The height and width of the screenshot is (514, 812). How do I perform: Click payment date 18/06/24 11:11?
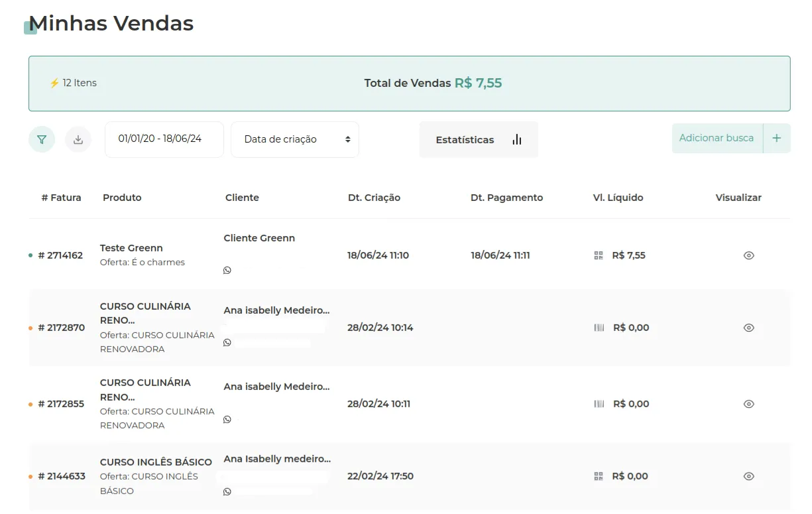(x=500, y=255)
